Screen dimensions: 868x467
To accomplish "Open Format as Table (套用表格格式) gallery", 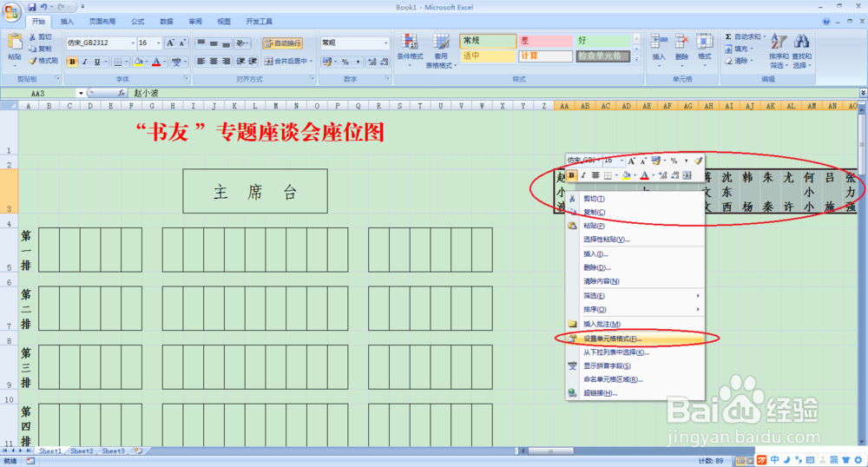I will [x=441, y=51].
